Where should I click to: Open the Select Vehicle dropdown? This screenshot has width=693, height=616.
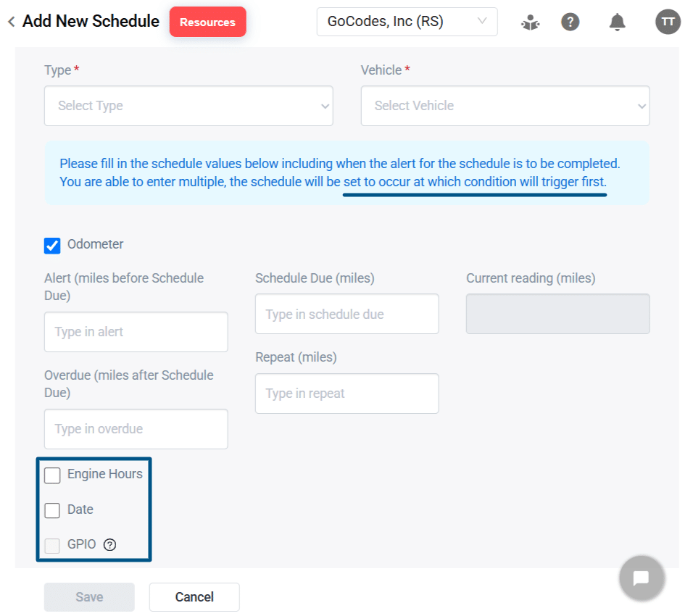[505, 106]
